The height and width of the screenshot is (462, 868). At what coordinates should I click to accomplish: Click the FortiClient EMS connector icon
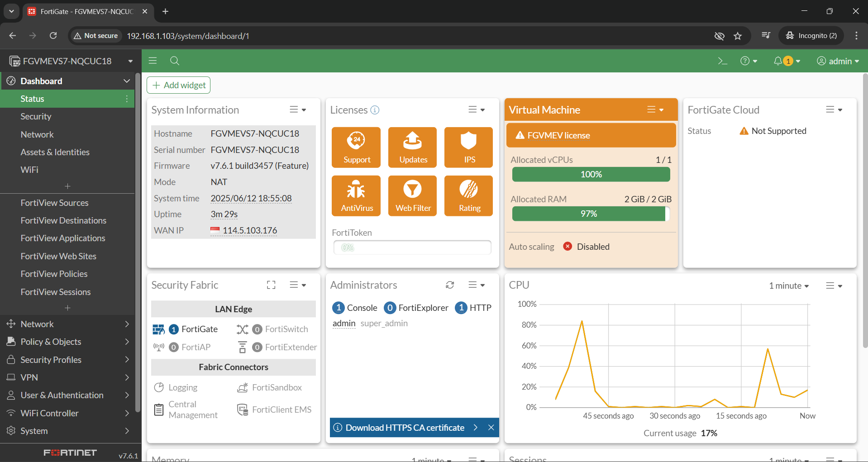243,410
